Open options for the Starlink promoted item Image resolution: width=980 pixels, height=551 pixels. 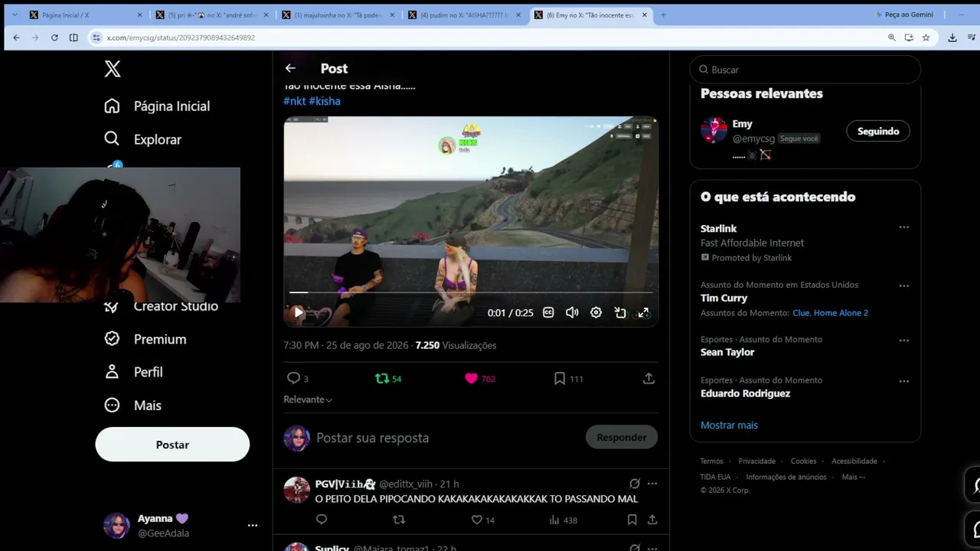[x=904, y=227]
